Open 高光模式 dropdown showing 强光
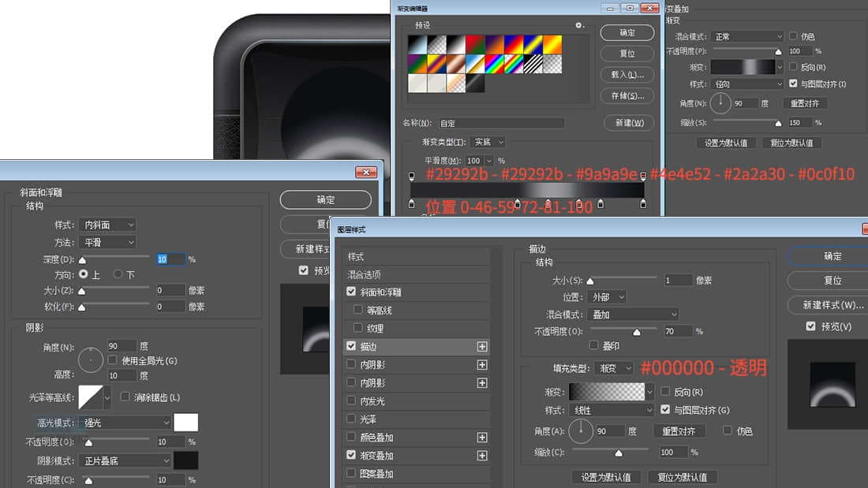868x488 pixels. 125,423
